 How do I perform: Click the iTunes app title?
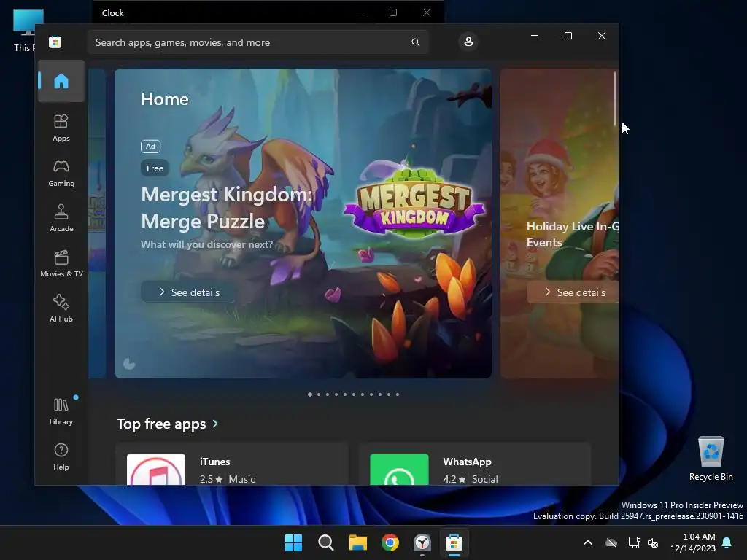coord(215,462)
